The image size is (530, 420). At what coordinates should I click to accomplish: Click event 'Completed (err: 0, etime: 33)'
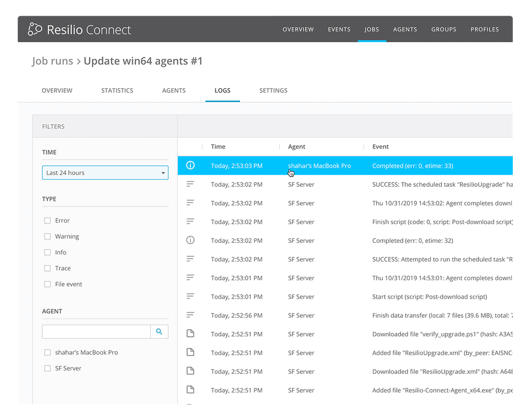tap(413, 166)
